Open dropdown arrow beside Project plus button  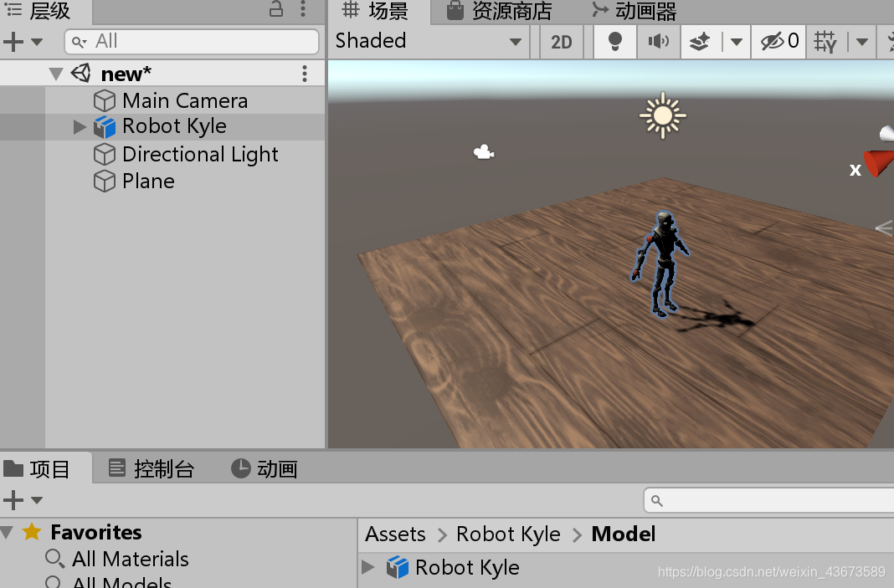point(37,500)
